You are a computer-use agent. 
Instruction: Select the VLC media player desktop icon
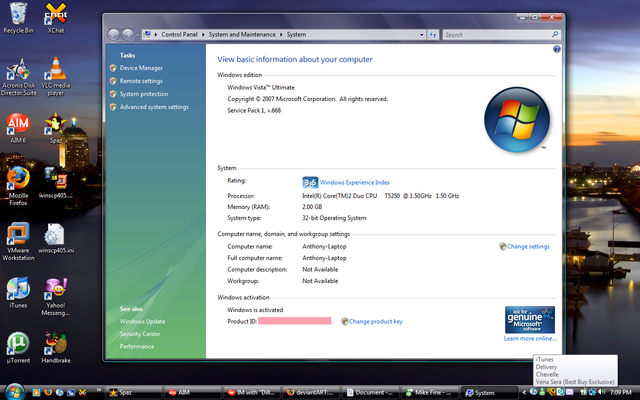click(x=56, y=77)
